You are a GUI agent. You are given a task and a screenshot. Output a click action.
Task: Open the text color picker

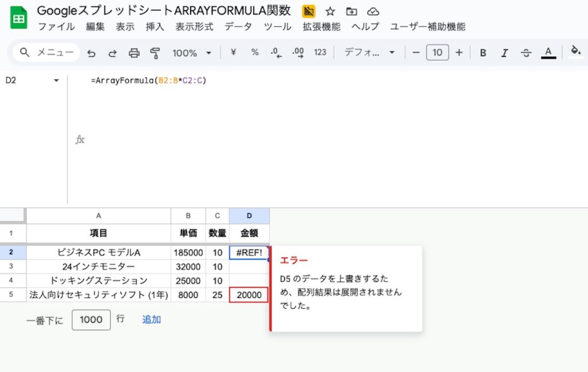pos(548,52)
